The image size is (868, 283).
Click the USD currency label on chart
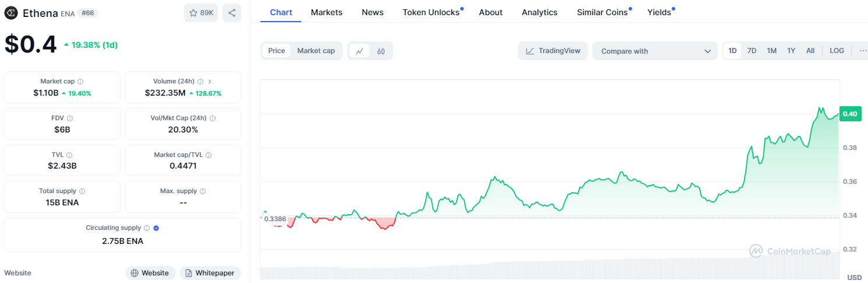tap(854, 277)
